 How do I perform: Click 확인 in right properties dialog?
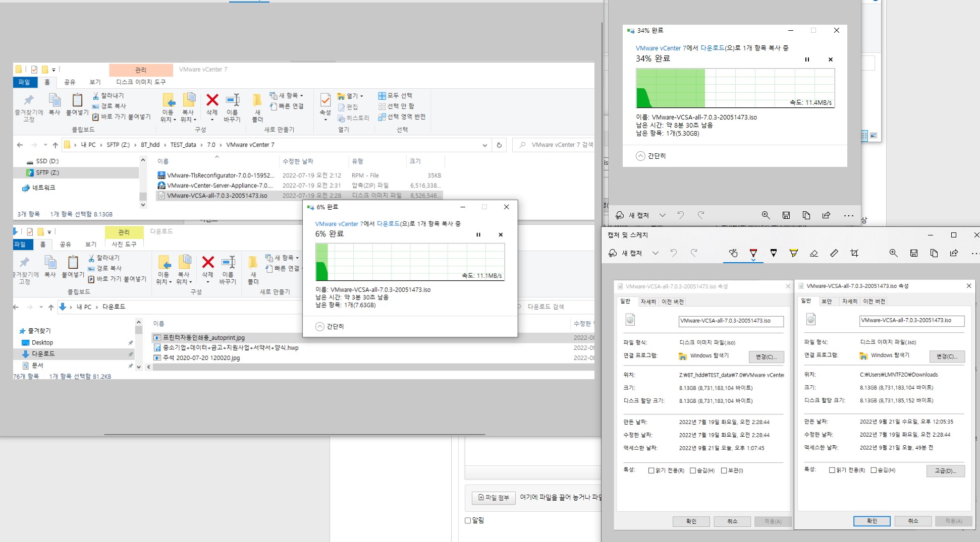click(872, 521)
